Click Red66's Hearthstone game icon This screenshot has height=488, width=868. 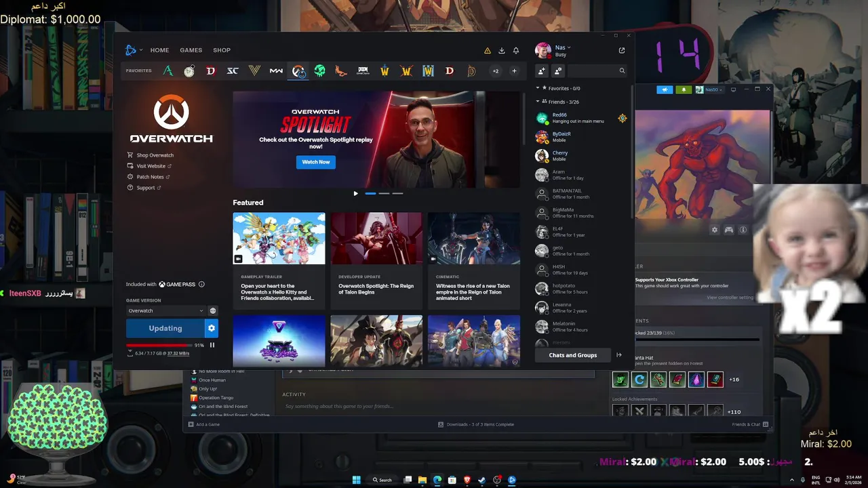(622, 118)
